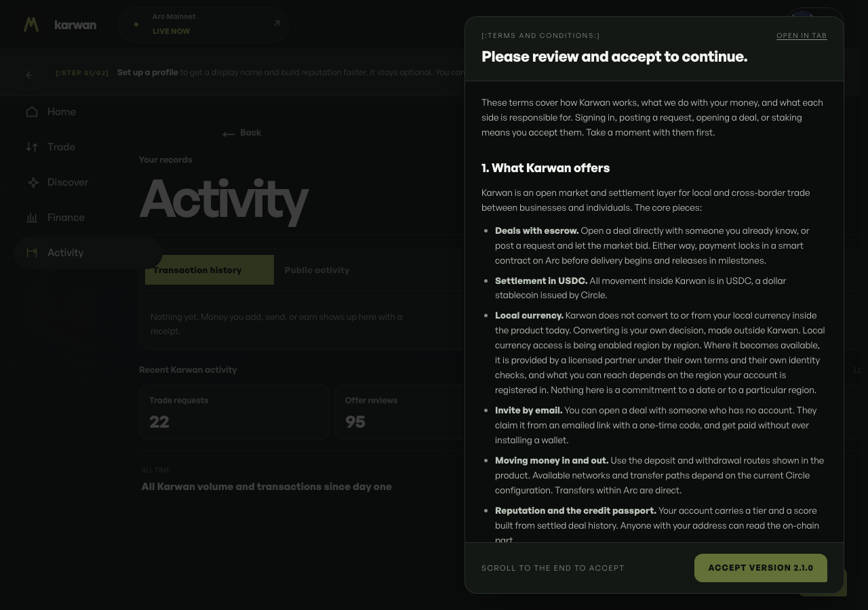Select the Offer reviews value 95

pyautogui.click(x=355, y=422)
